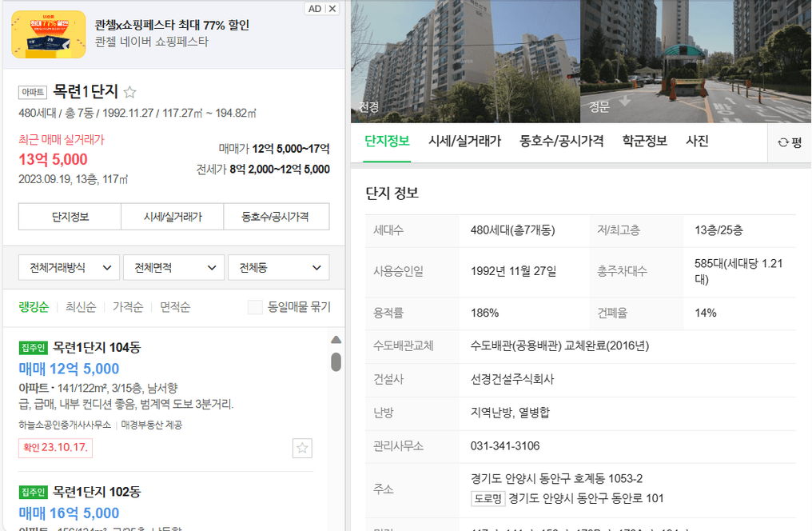Save the 104동 listing with star
The width and height of the screenshot is (812, 531).
(x=302, y=448)
